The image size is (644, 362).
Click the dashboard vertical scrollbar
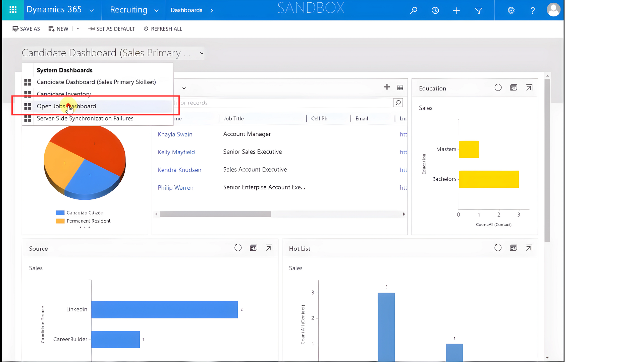[547, 161]
